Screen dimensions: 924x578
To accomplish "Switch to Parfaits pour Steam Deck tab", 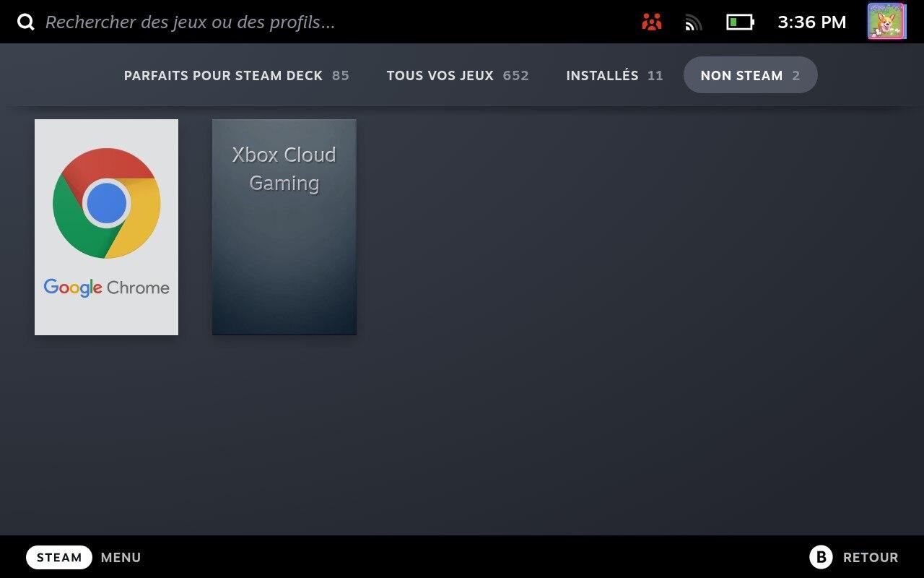I will point(236,75).
